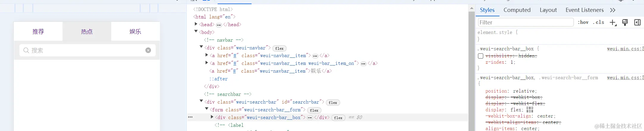Select the 热点 navbar tab

point(87,32)
